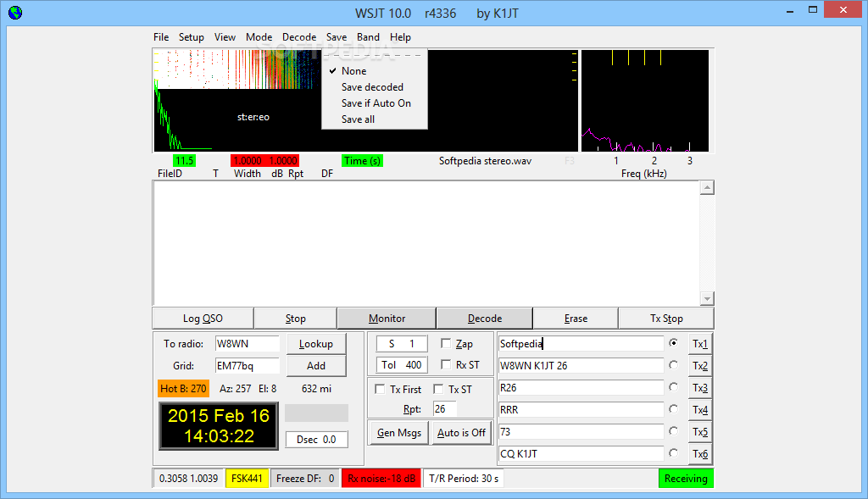Open the Setup menu

pyautogui.click(x=191, y=37)
